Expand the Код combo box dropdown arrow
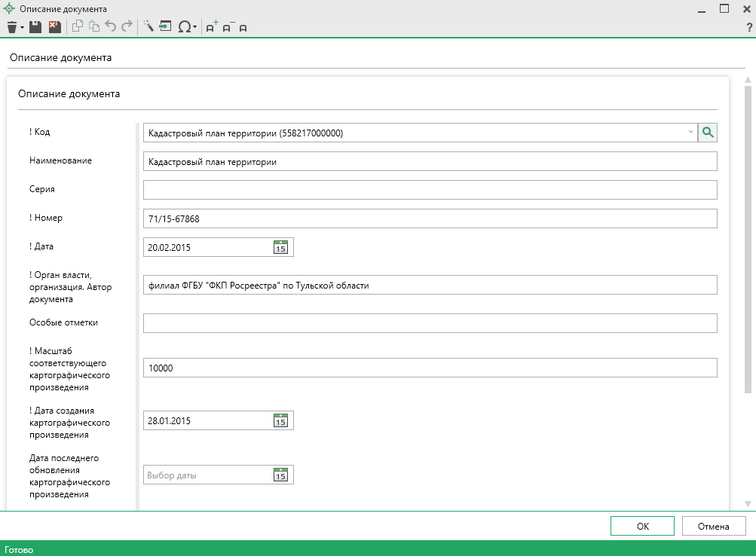Screen dimensions: 756x556 (x=690, y=133)
